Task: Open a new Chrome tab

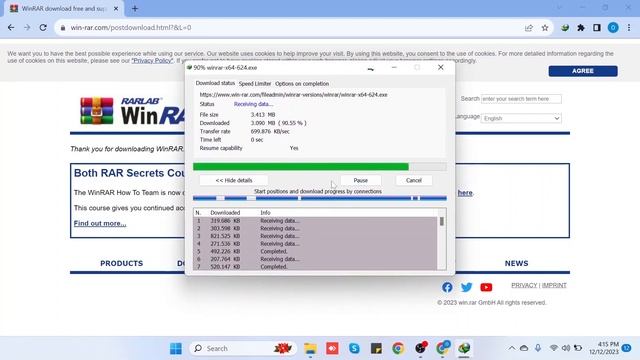Action: tap(135, 9)
